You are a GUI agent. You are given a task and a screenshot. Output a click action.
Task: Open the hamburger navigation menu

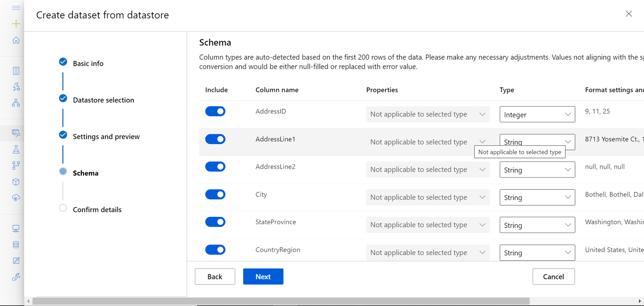(x=16, y=8)
